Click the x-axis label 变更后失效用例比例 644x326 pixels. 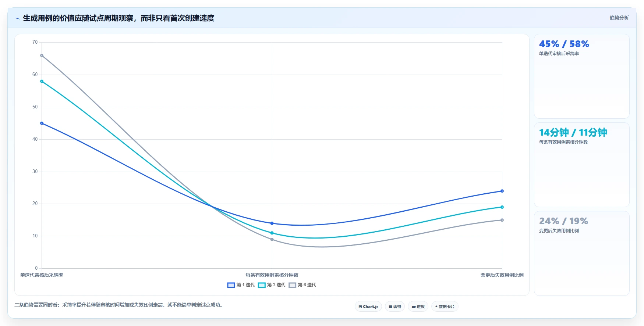tap(502, 275)
